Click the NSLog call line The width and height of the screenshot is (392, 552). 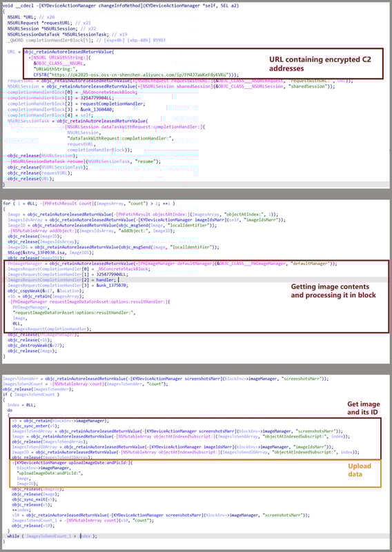coord(50,253)
